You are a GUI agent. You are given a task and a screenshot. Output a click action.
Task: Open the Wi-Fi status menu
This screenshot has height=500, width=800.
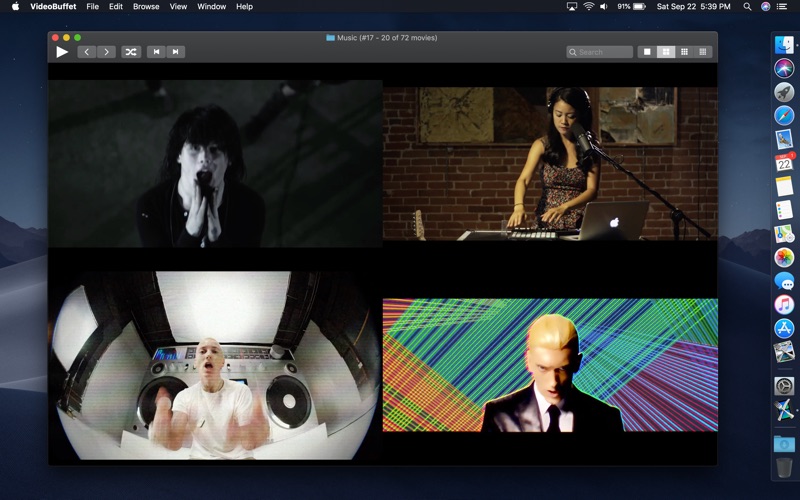589,7
